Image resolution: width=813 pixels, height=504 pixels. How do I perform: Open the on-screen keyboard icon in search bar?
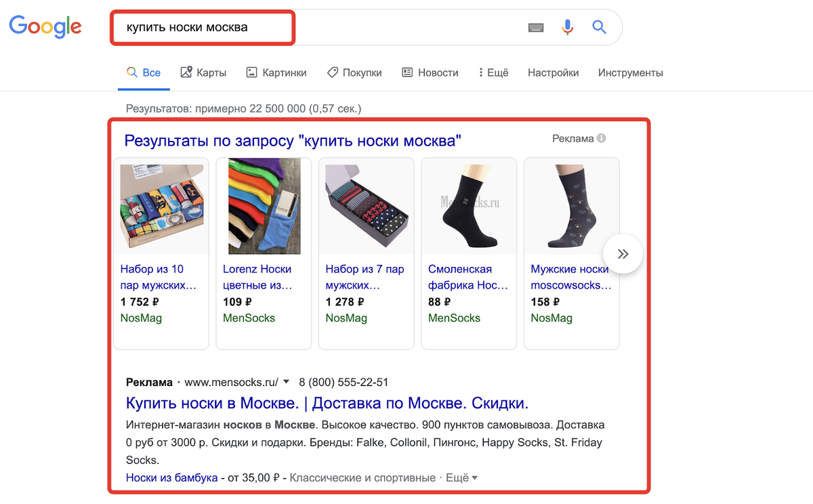click(536, 28)
